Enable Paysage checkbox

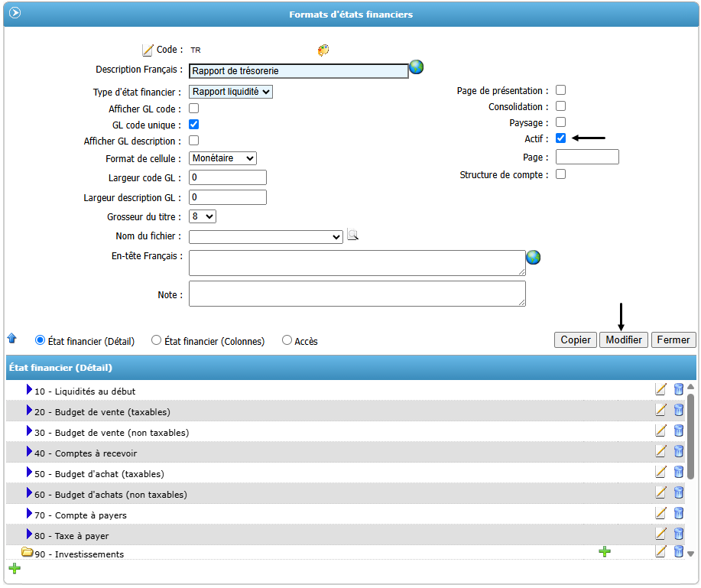[560, 122]
